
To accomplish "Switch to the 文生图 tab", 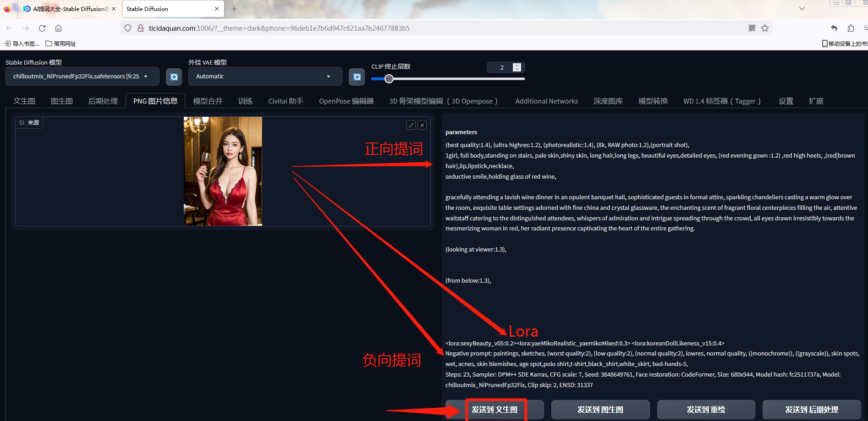I will tap(24, 101).
